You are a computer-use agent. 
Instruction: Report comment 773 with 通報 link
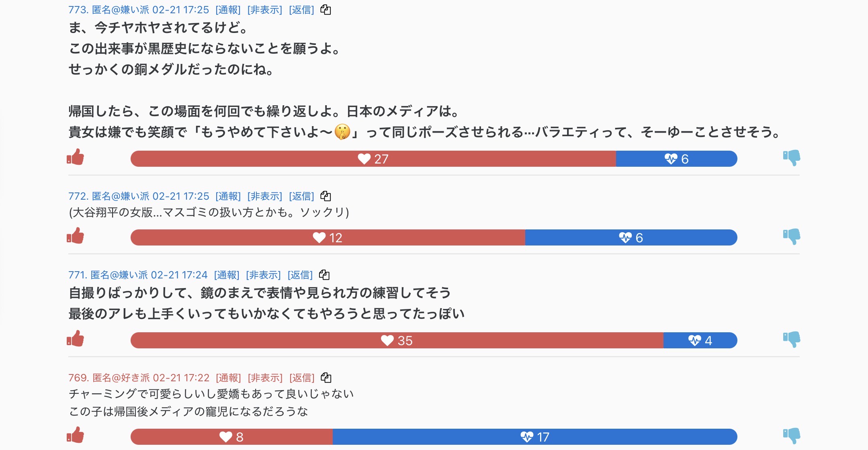tap(228, 10)
